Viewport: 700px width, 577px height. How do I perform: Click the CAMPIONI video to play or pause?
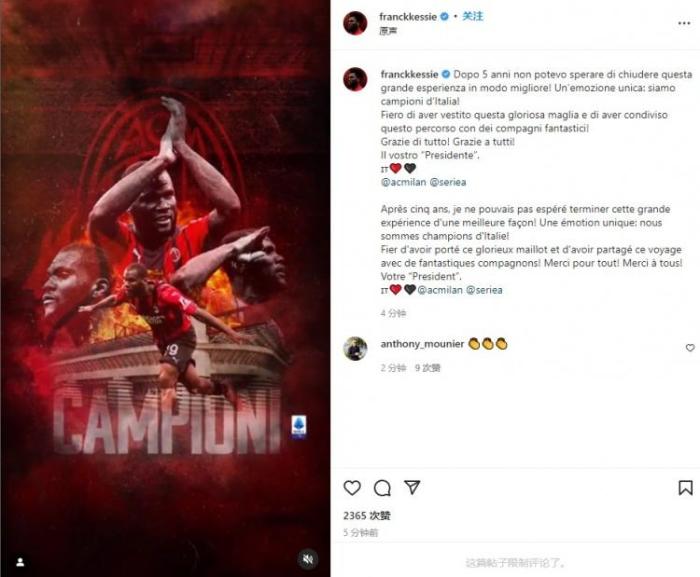[165, 288]
